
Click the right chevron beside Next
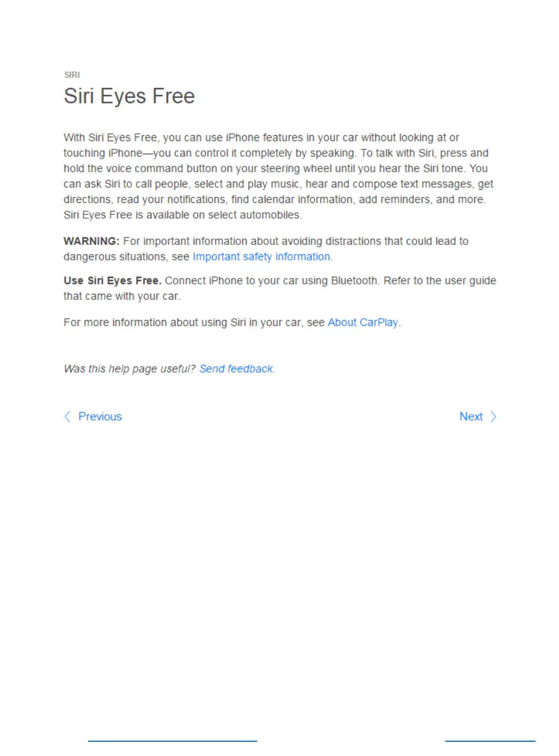[x=493, y=417]
